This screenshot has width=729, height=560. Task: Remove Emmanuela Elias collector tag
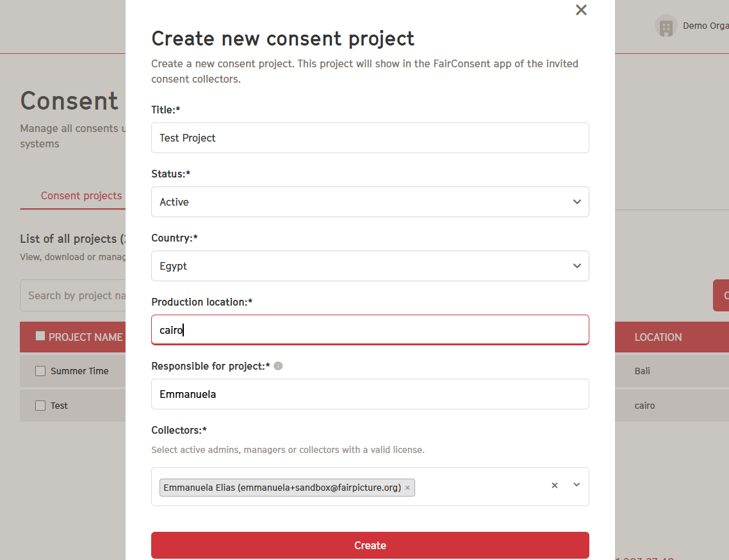point(407,488)
